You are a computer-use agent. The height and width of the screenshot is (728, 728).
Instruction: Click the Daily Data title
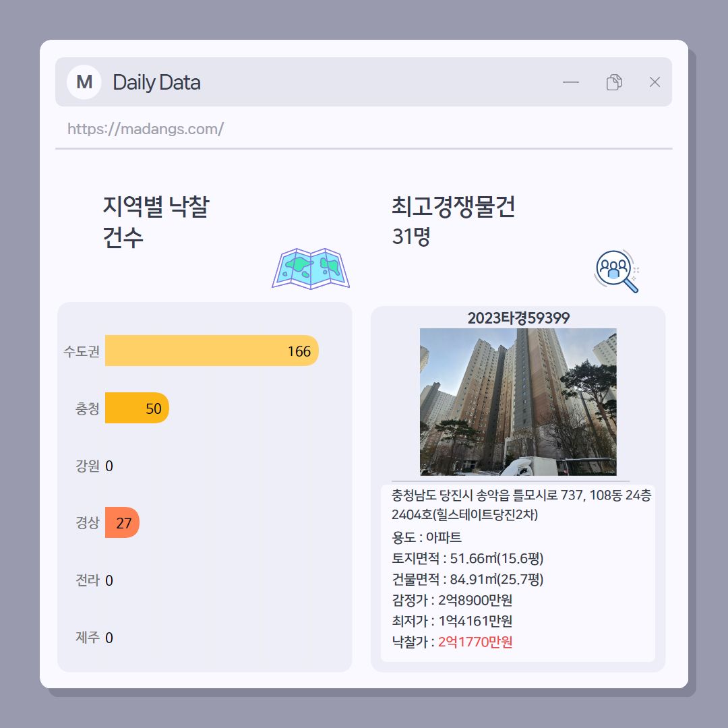click(156, 83)
